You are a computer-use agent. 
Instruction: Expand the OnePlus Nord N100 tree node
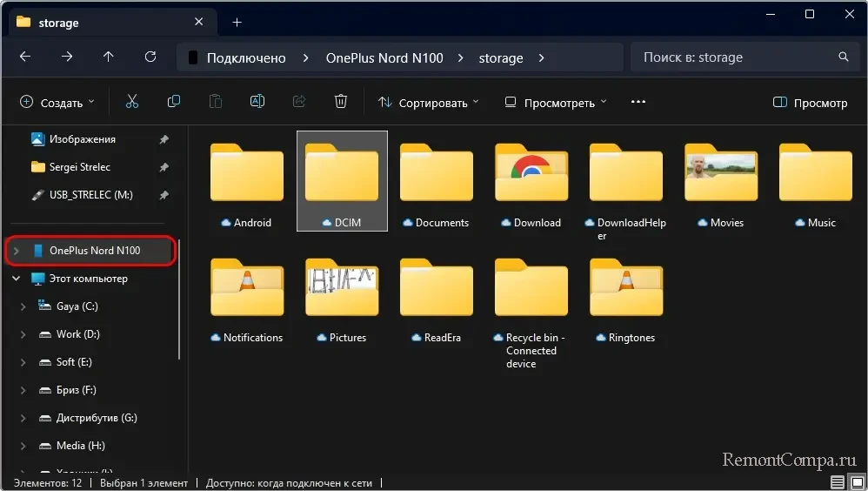[x=17, y=251]
